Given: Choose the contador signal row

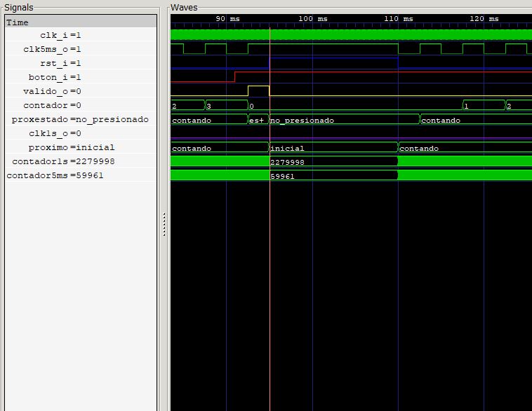Looking at the screenshot, I should [53, 105].
